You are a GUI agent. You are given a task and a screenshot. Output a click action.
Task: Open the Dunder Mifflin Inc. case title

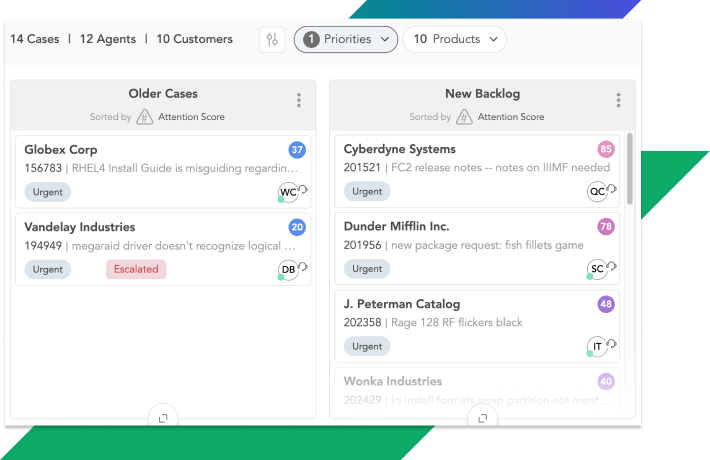coord(396,226)
